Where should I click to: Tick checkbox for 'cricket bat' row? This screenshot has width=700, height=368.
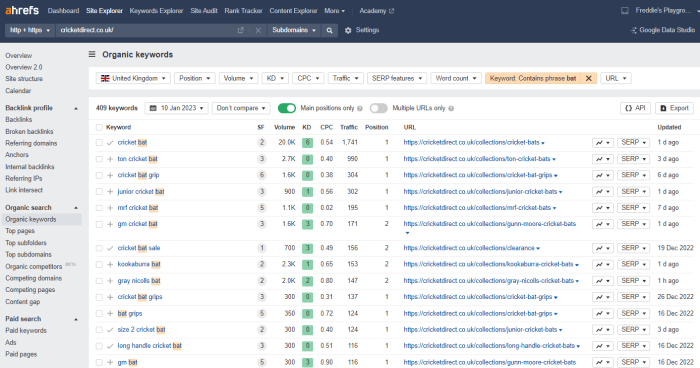[99, 142]
